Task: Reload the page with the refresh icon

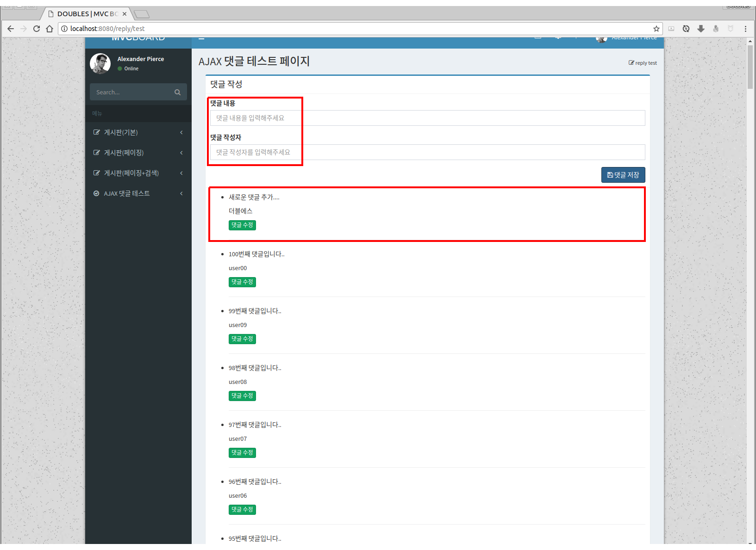Action: (37, 29)
